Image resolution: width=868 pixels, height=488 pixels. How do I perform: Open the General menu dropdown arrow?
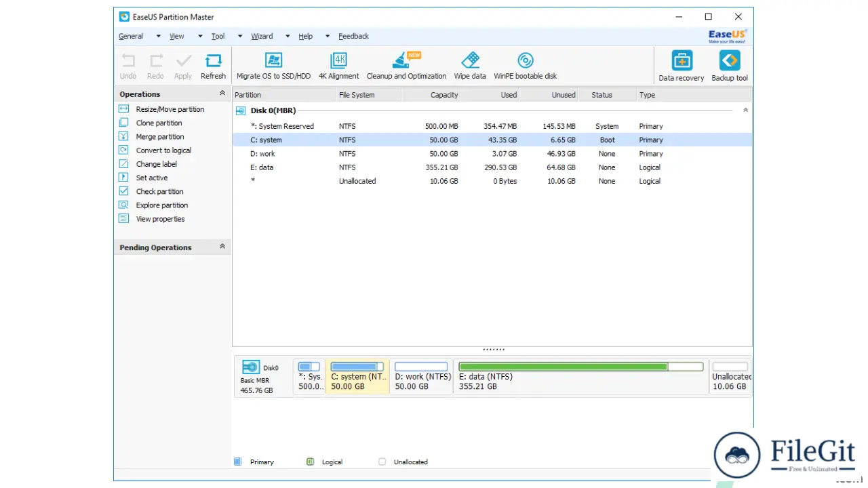(159, 37)
